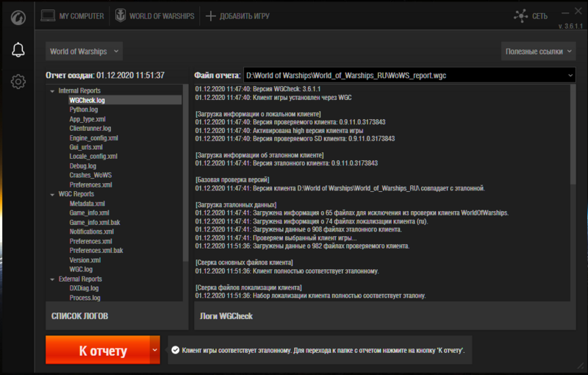Screen dimensions: 588x375
Task: Open report file path combo box
Action: pos(409,76)
